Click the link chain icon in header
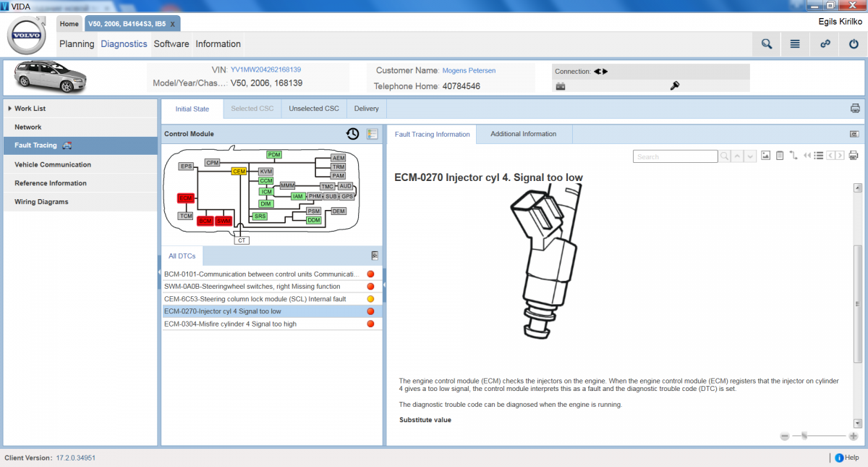Viewport: 868px width, 467px height. (825, 44)
